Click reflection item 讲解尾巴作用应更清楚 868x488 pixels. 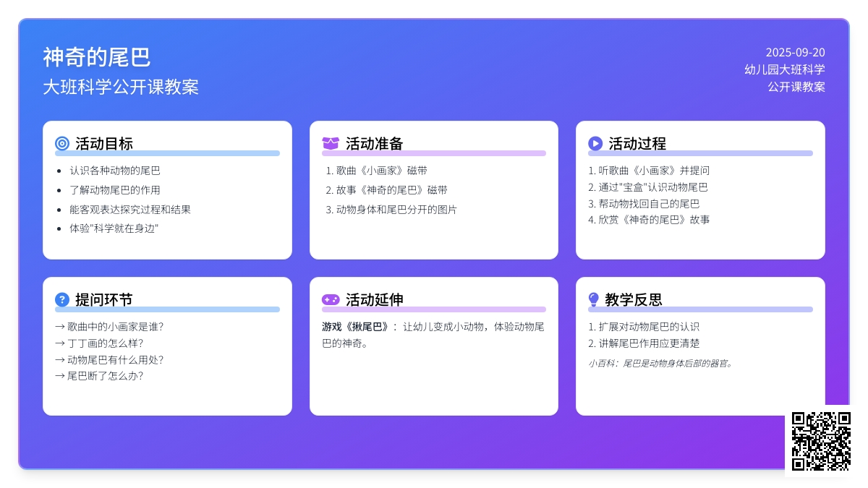[649, 343]
